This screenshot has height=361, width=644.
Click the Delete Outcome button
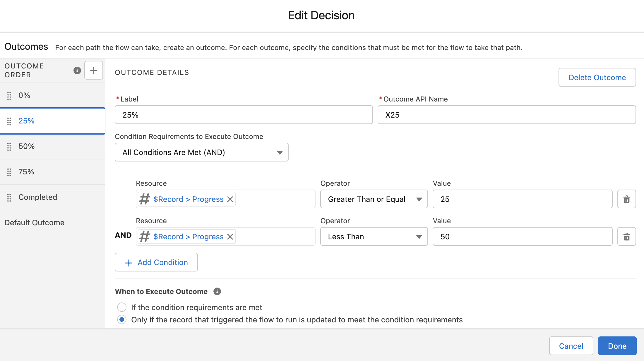coord(597,77)
